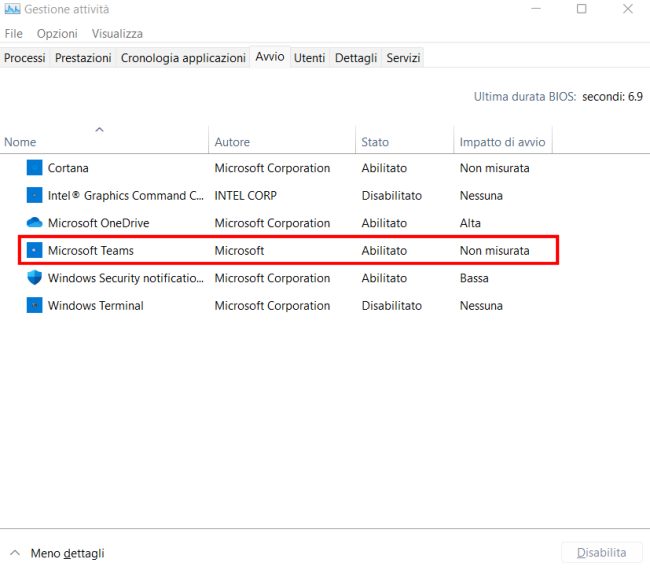Screen dimensions: 650x570
Task: Click the Task Manager title bar icon
Action: [12, 9]
